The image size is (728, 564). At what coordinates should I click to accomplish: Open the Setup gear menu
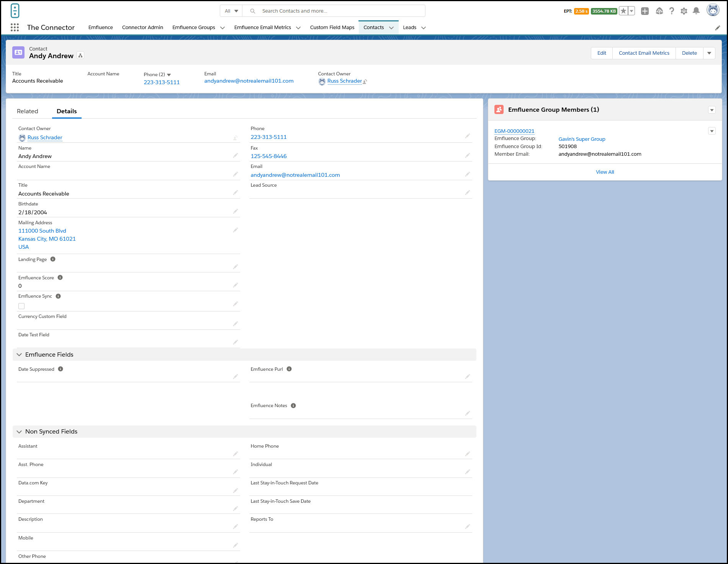click(684, 11)
